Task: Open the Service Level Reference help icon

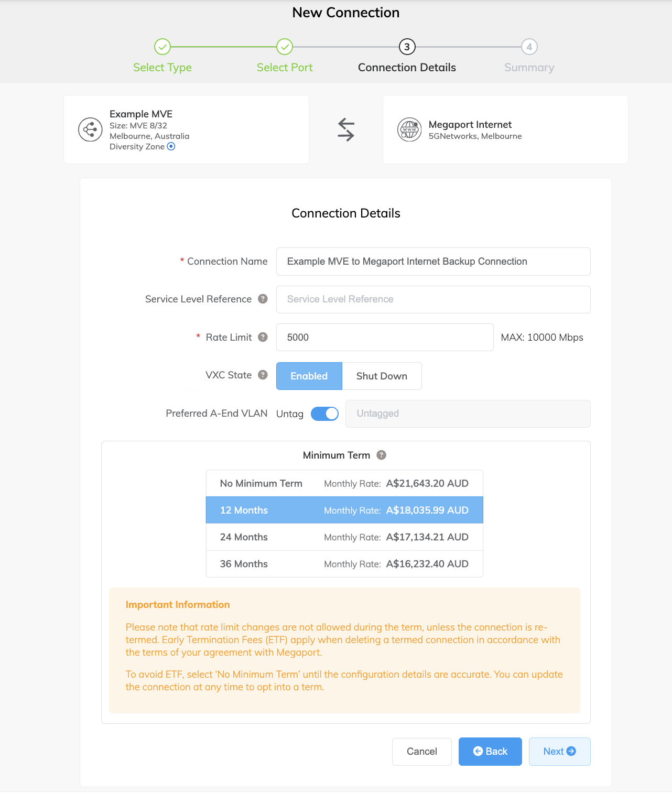Action: (263, 299)
